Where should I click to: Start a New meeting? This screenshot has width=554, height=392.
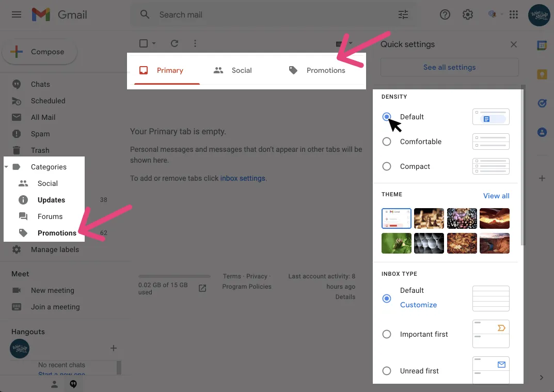(53, 290)
